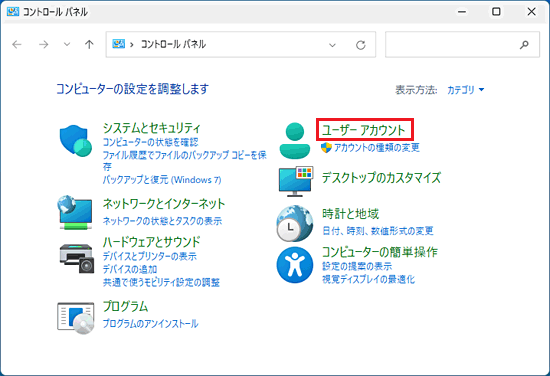Open ハードウェアとサウンド category
Viewport: 550px width, 376px height.
point(152,242)
